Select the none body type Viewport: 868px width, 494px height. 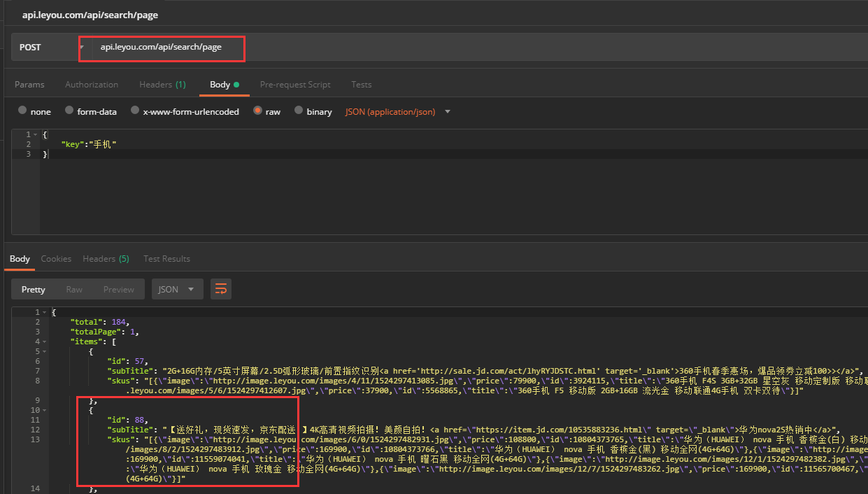[x=34, y=111]
